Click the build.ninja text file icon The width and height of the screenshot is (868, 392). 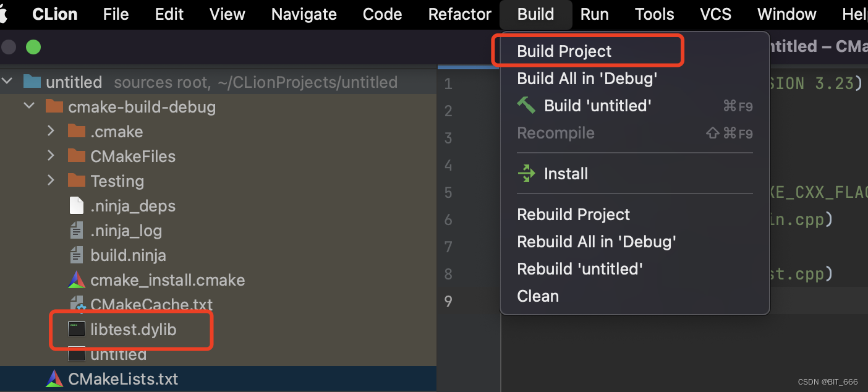(77, 255)
